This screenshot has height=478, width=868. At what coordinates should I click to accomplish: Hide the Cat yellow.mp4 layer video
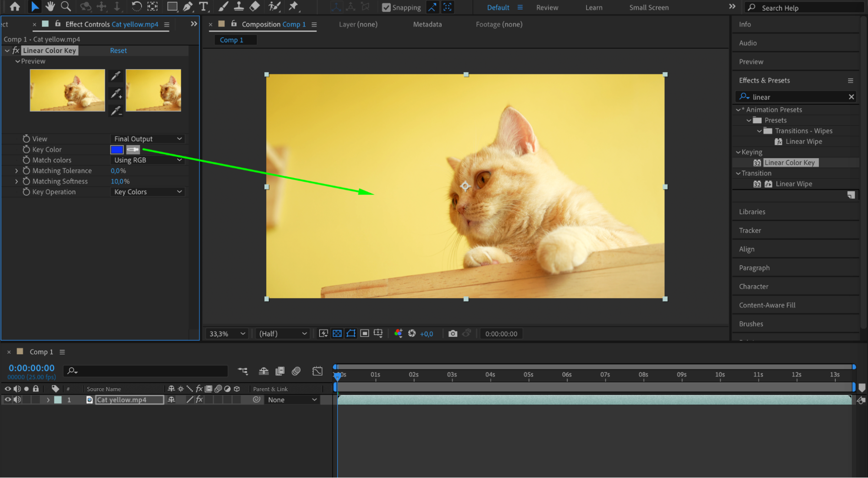click(8, 399)
